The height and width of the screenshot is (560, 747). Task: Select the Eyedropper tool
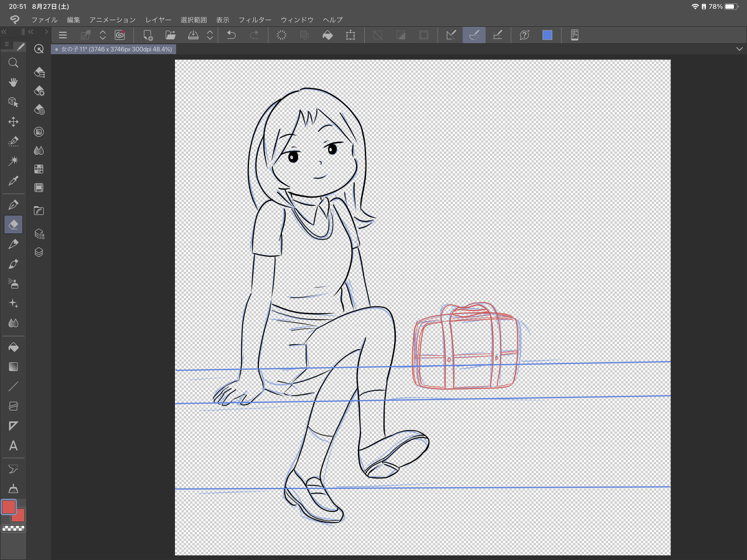(13, 181)
